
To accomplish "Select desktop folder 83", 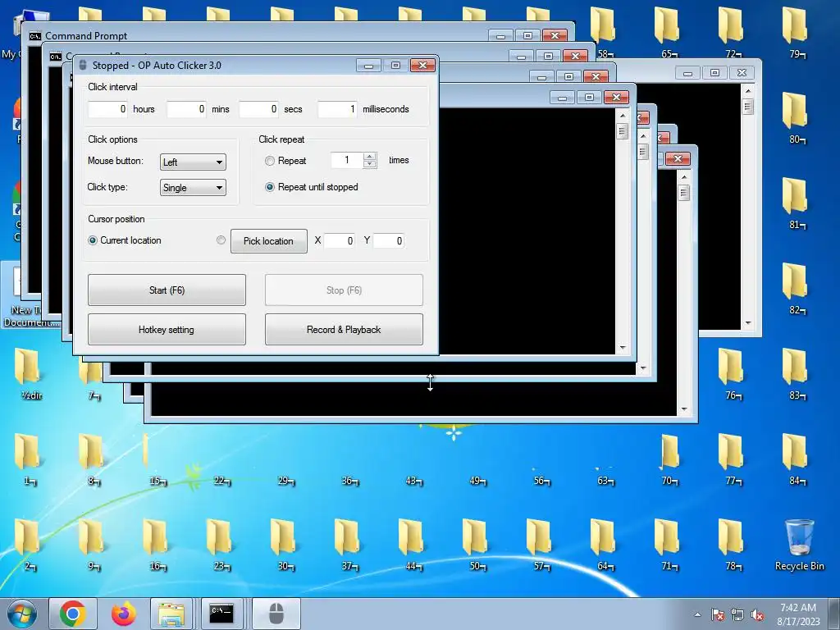I will click(x=796, y=374).
